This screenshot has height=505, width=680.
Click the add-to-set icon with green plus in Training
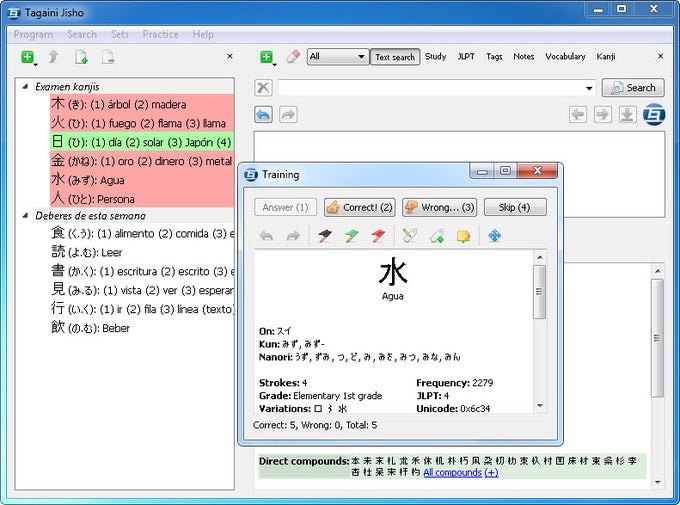pyautogui.click(x=437, y=236)
